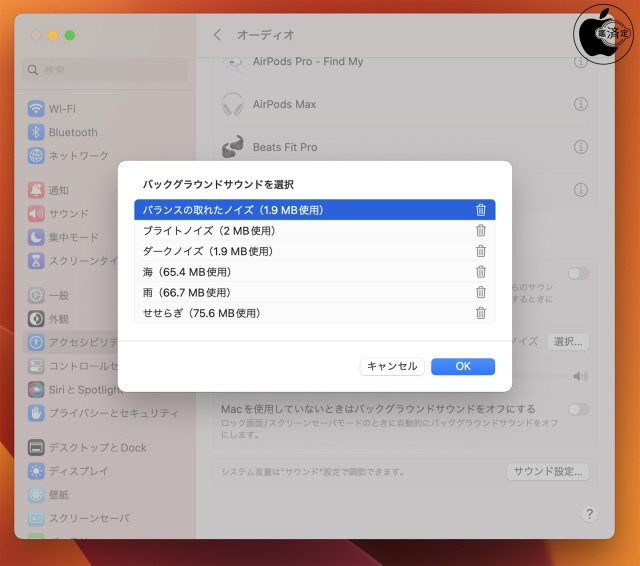Open プライバシーとセキュリティ settings in sidebar
This screenshot has height=566, width=640.
coord(103,413)
